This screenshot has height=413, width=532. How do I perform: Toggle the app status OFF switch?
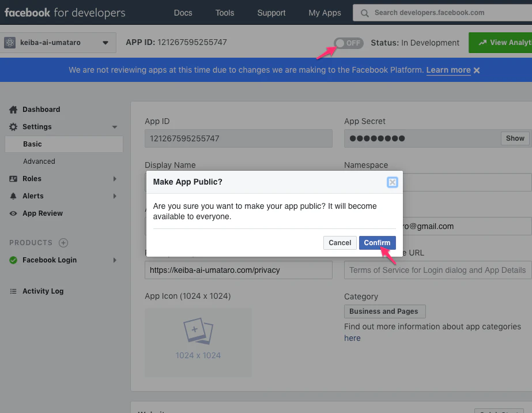(349, 43)
